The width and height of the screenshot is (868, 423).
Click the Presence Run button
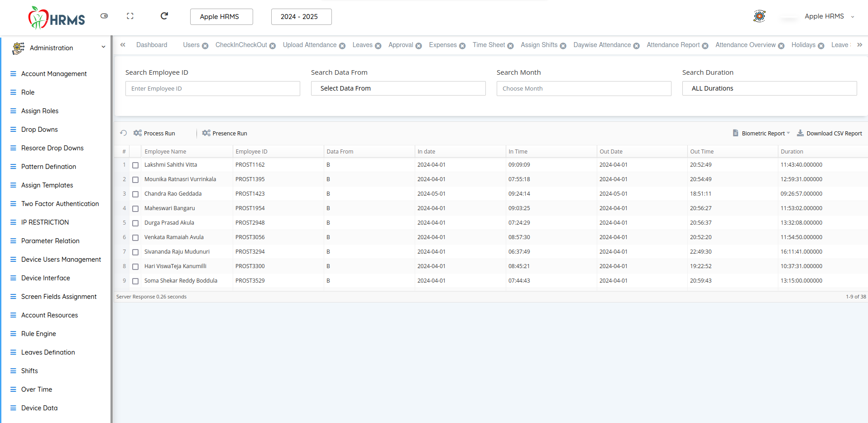tap(225, 133)
